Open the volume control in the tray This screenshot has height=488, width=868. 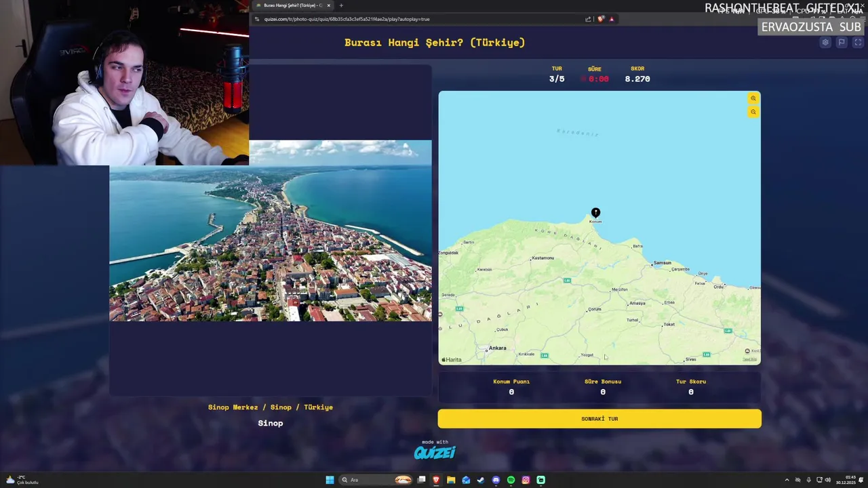click(x=827, y=480)
